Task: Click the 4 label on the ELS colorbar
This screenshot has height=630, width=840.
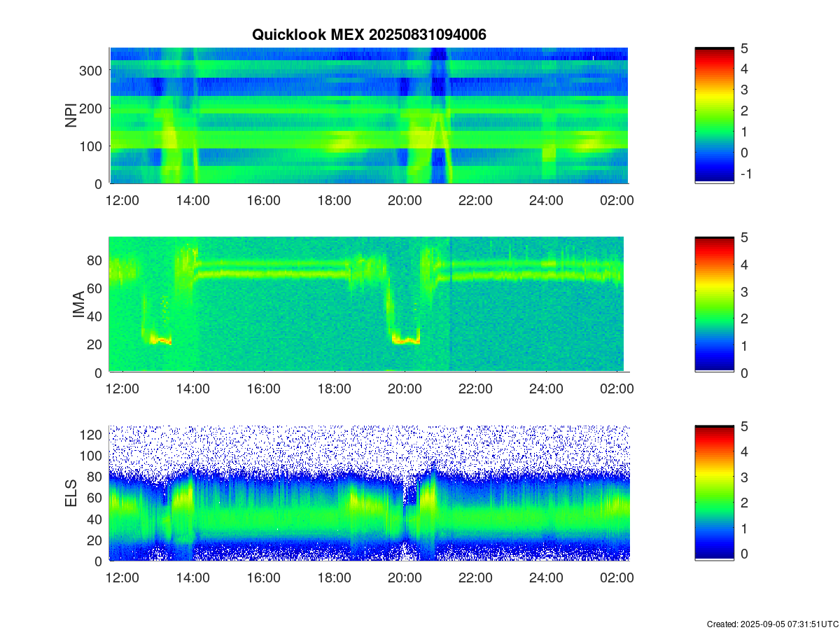Action: click(744, 452)
